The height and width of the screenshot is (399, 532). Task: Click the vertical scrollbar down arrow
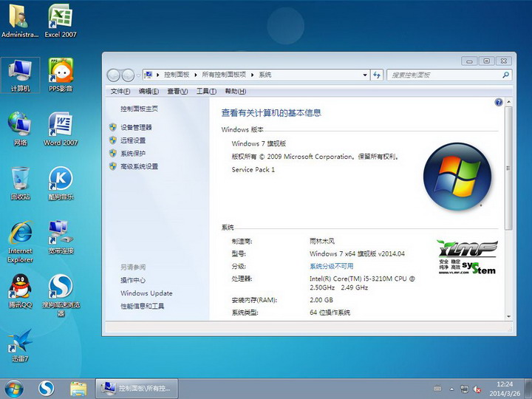[x=508, y=316]
